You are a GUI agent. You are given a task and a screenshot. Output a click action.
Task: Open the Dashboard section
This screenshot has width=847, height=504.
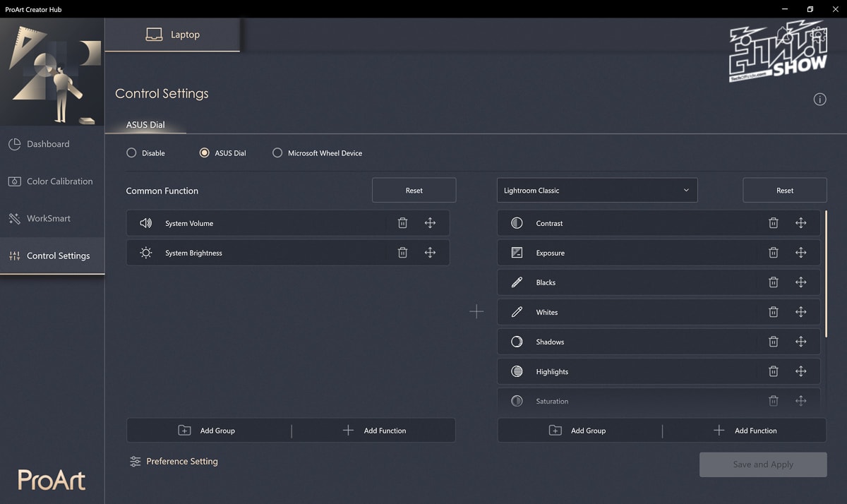click(x=52, y=144)
